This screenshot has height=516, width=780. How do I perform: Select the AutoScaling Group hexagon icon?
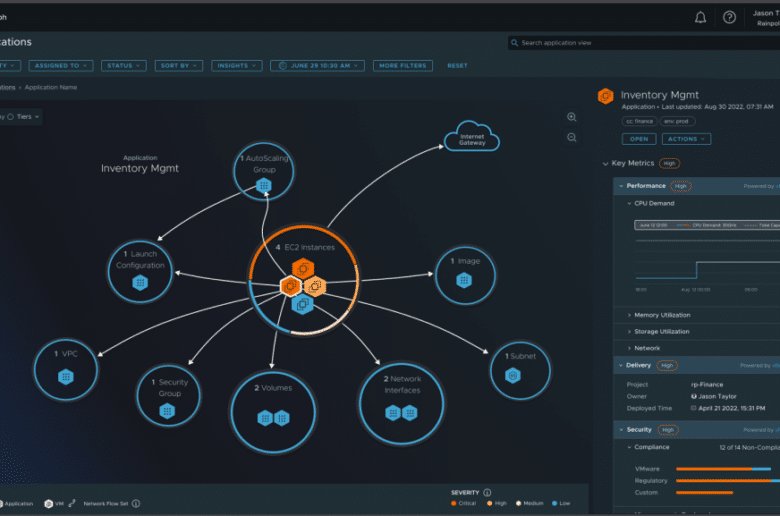pyautogui.click(x=264, y=186)
